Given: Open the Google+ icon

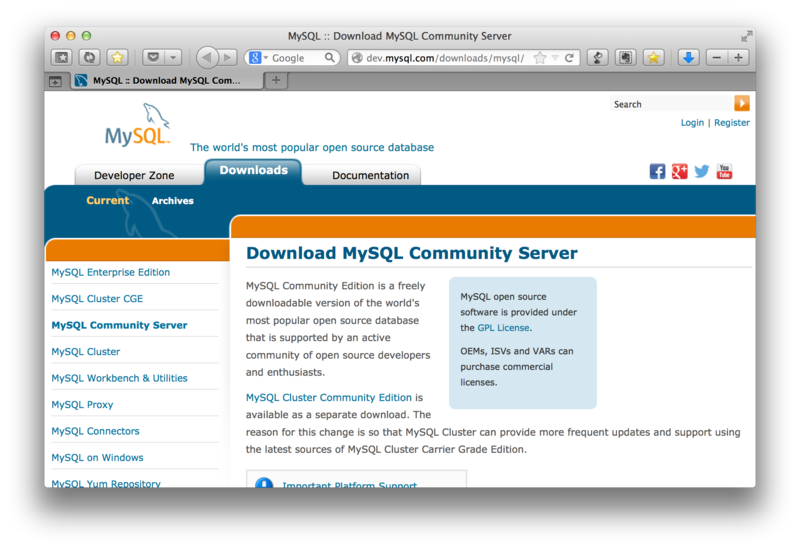Looking at the screenshot, I should (680, 171).
